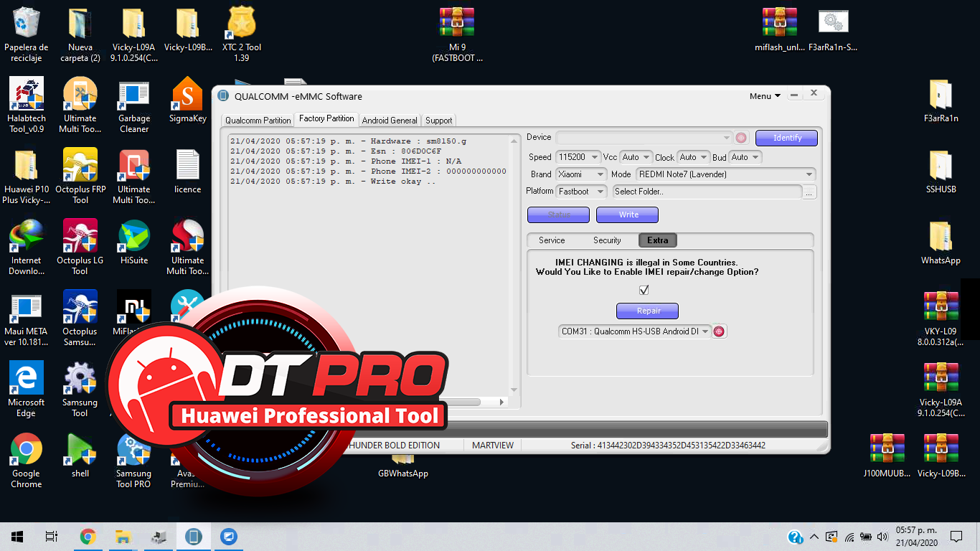Image resolution: width=980 pixels, height=551 pixels.
Task: Click the Select Folder input field
Action: pyautogui.click(x=707, y=192)
